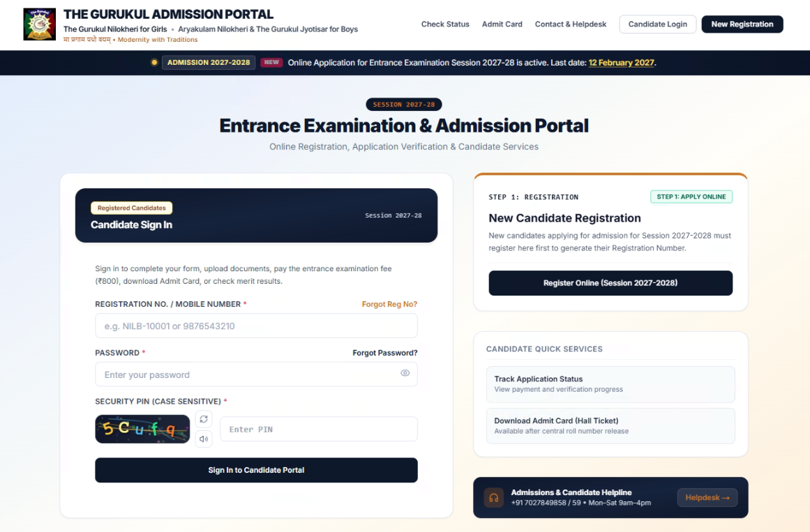Click the STEP 1: APPLY ONLINE badge

click(x=691, y=197)
